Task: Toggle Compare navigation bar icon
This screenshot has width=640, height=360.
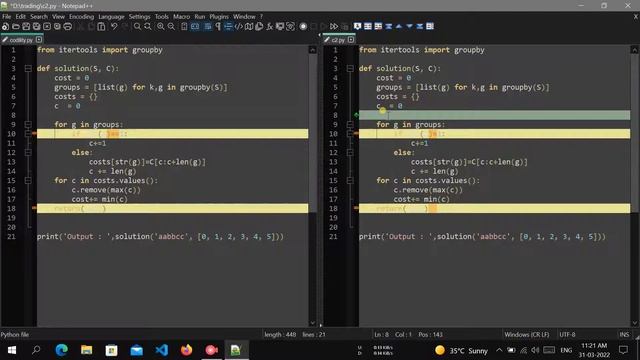Action: (430, 27)
